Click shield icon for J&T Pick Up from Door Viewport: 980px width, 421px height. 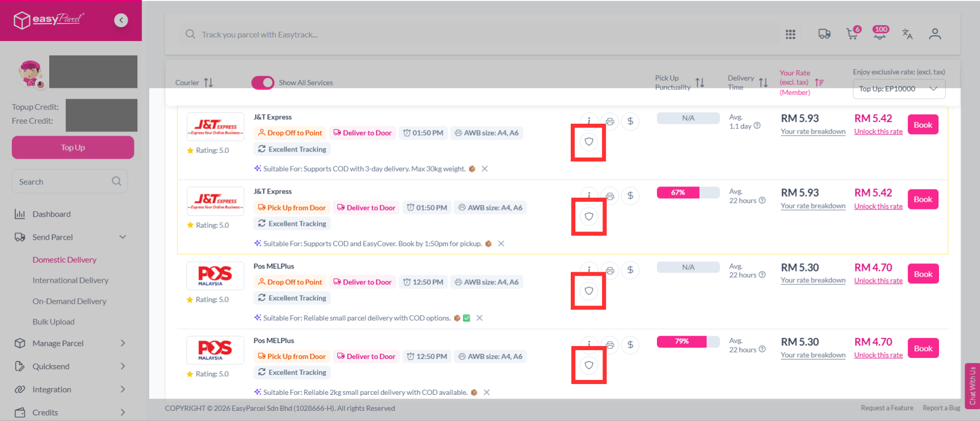coord(589,217)
